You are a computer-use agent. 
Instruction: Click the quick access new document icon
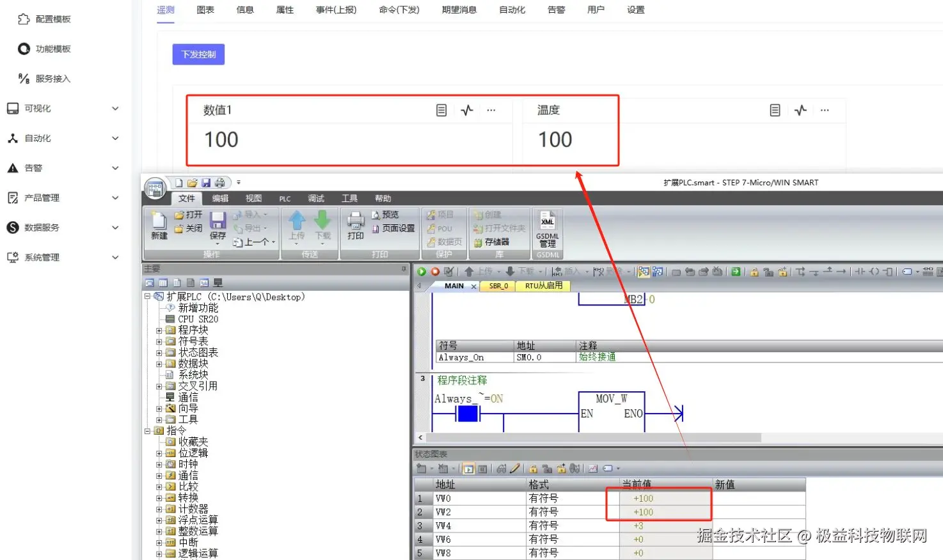point(179,183)
